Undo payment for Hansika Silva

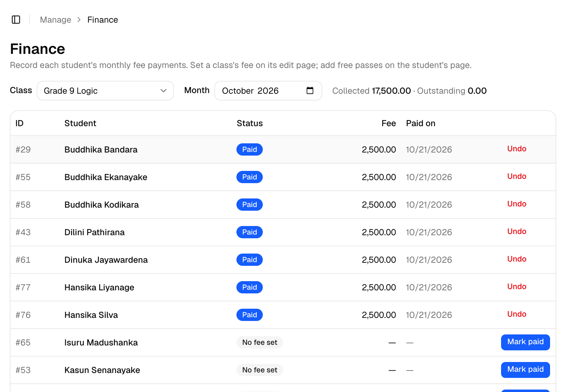(517, 314)
